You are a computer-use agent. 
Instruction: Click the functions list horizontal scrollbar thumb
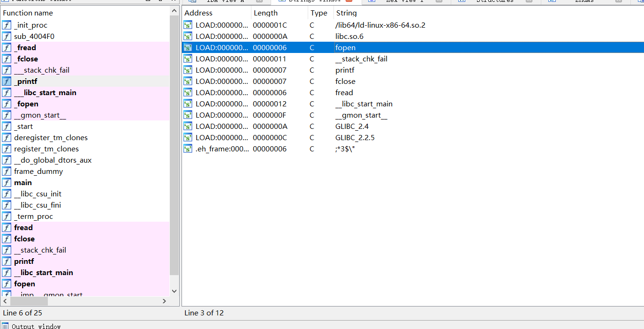tap(28, 301)
